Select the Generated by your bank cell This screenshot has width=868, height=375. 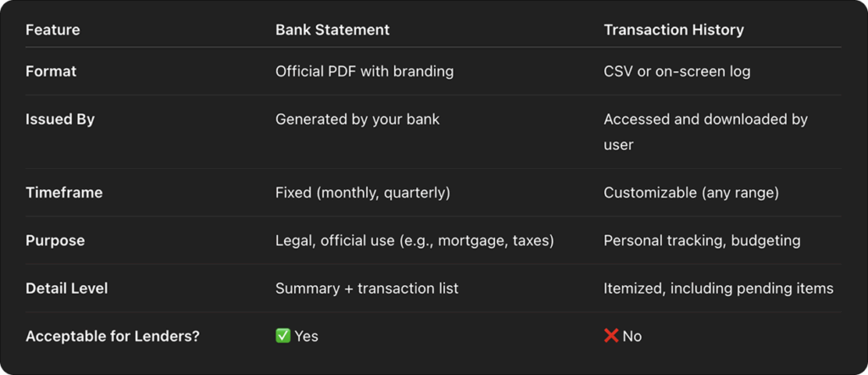click(x=358, y=119)
